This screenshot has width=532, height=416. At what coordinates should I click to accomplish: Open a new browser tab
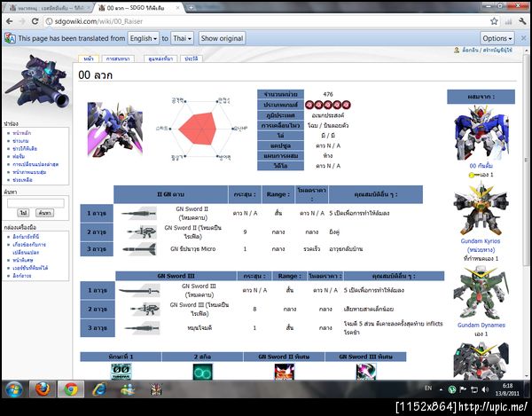click(191, 7)
